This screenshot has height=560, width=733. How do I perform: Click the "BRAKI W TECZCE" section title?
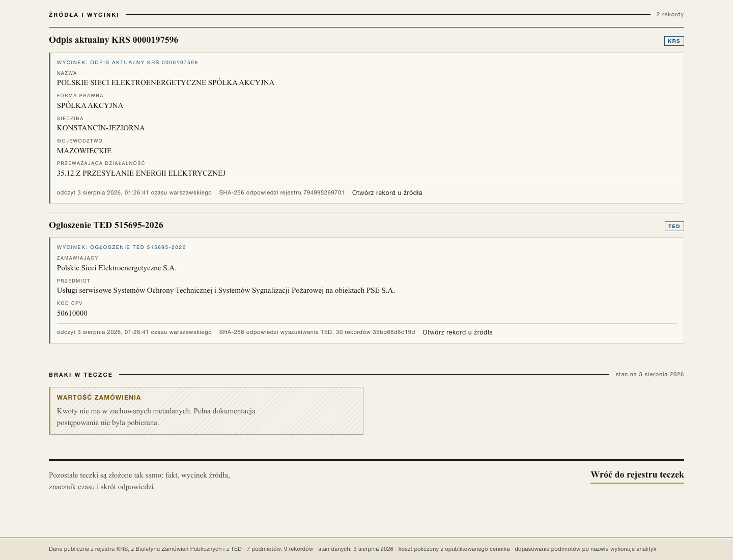[x=81, y=375]
